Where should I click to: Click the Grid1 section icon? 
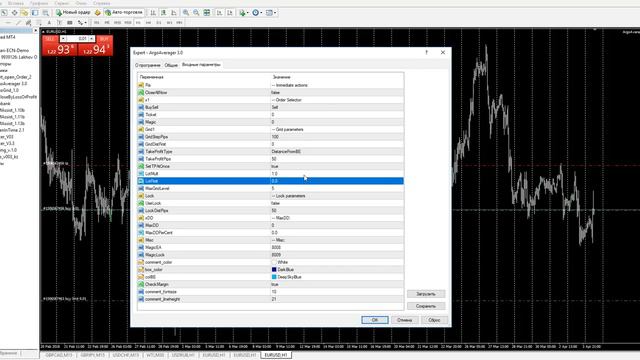pyautogui.click(x=141, y=129)
